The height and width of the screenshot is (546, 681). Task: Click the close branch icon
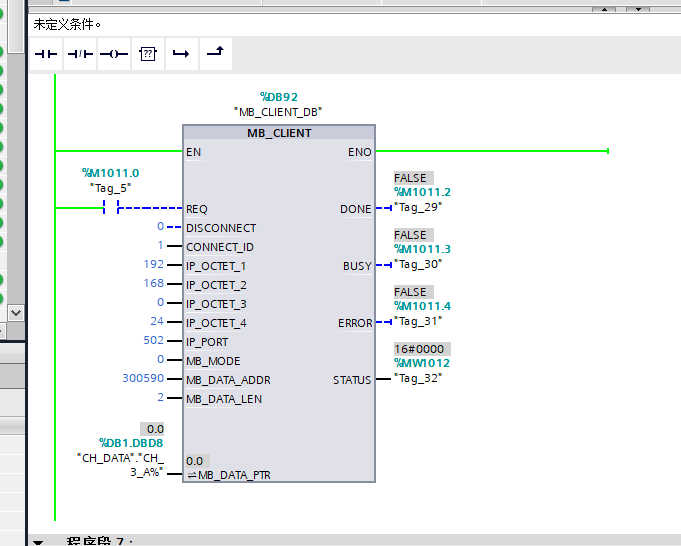pyautogui.click(x=215, y=53)
